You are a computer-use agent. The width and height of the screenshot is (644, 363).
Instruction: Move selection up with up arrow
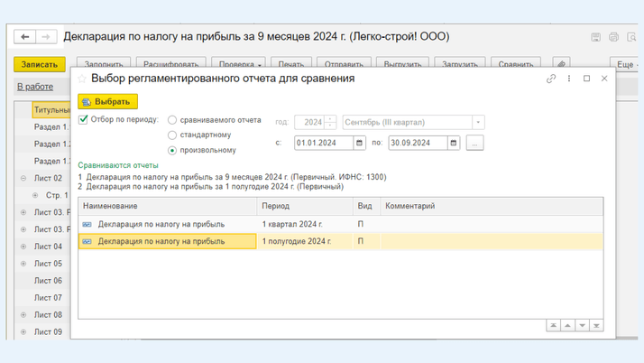(567, 326)
